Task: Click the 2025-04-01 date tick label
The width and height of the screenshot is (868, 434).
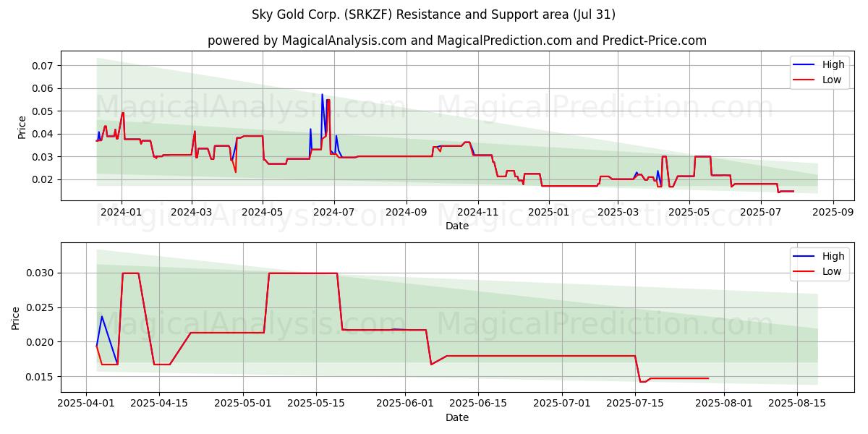Action: pos(86,404)
